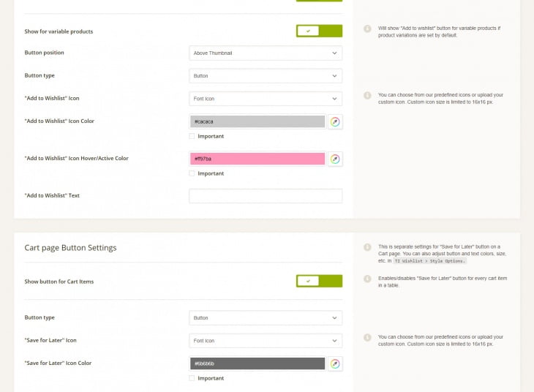Check Important under Add to Wishlist Icon Color
The height and width of the screenshot is (392, 534).
point(192,136)
